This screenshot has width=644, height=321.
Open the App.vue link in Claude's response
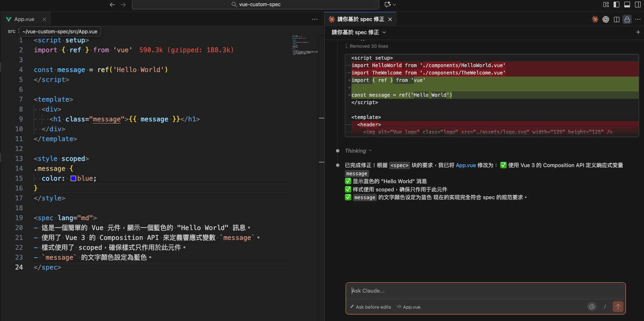pos(466,165)
